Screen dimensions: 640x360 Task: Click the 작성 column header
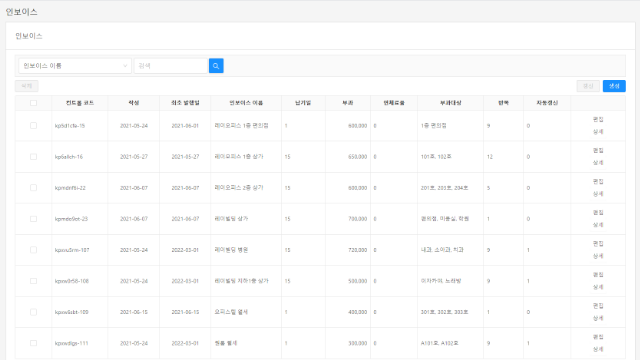(133, 103)
